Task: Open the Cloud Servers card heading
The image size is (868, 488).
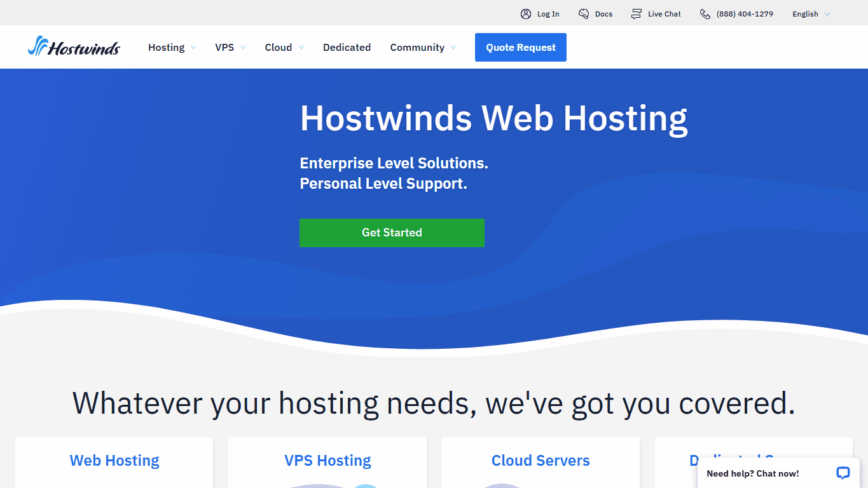Action: click(541, 460)
